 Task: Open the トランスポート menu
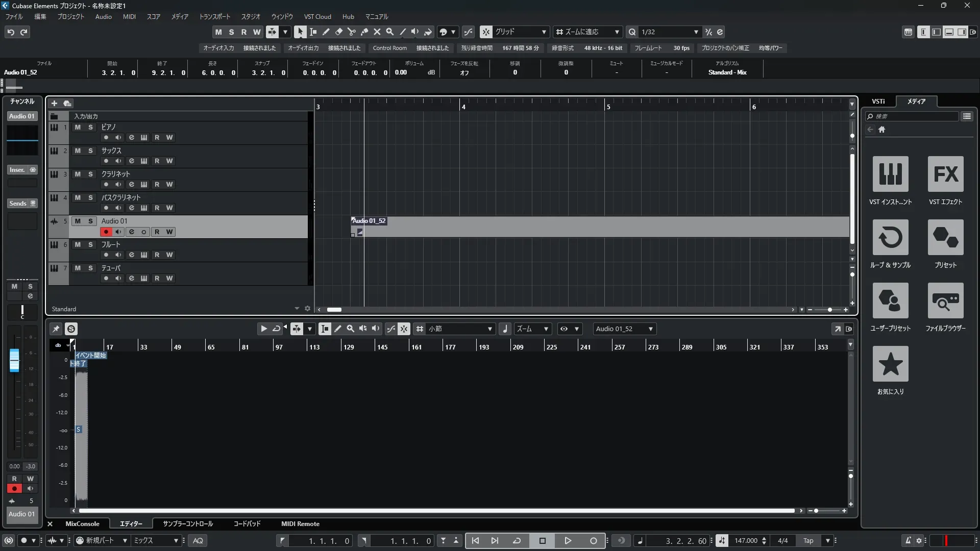pos(214,16)
